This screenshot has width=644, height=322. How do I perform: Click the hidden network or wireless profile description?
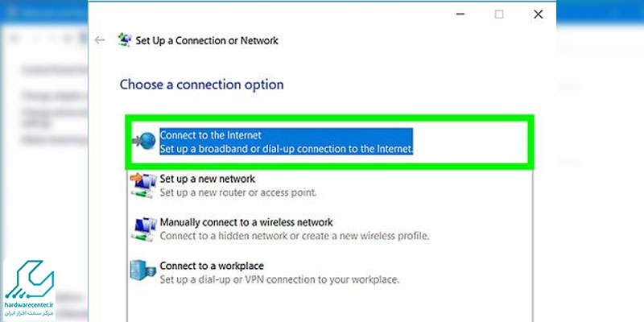click(295, 236)
